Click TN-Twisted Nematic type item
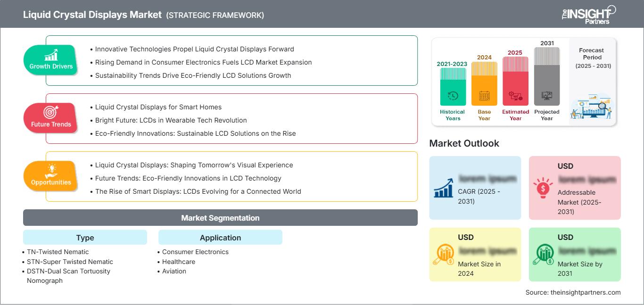 click(x=58, y=252)
